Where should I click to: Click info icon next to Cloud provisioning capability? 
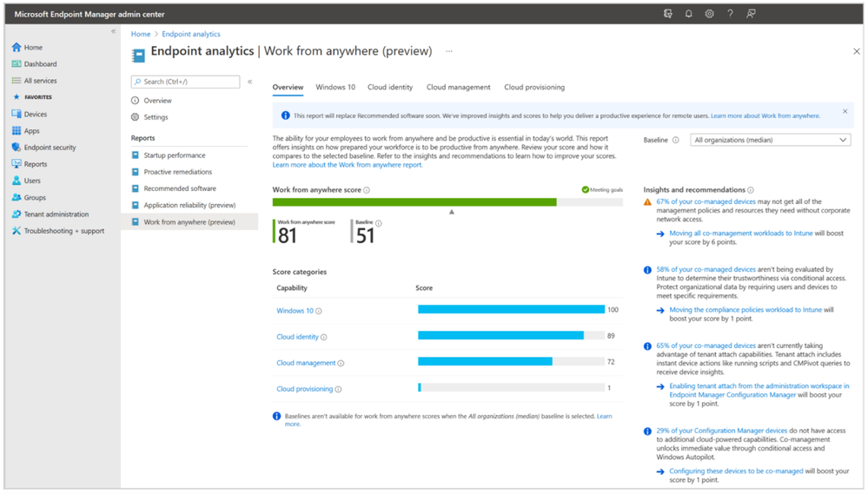click(x=338, y=390)
